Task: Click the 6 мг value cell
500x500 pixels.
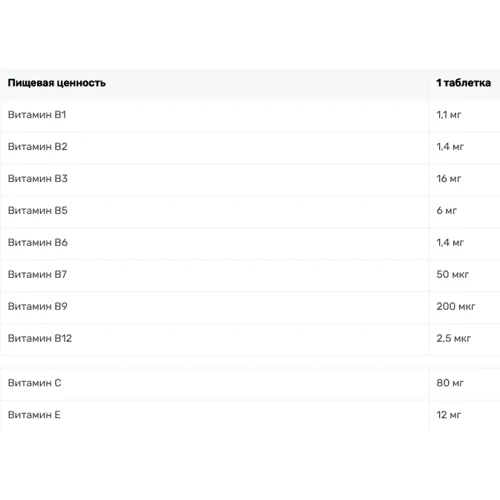Action: tap(447, 211)
